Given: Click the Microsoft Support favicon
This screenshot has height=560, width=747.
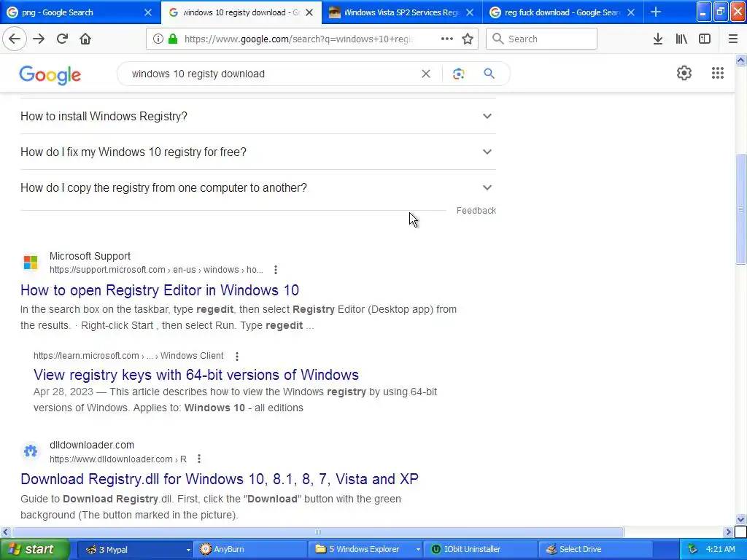Looking at the screenshot, I should click(x=31, y=262).
